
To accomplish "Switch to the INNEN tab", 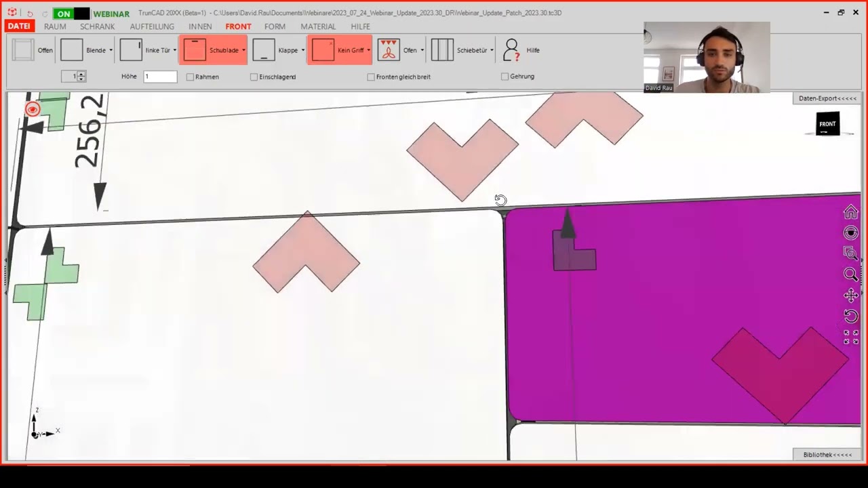I will click(x=200, y=26).
